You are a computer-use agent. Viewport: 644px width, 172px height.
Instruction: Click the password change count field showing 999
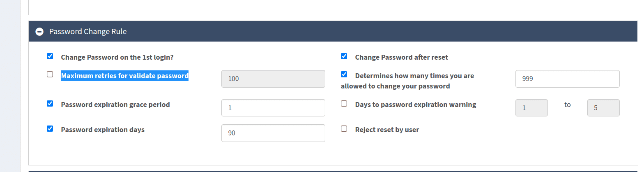(567, 79)
